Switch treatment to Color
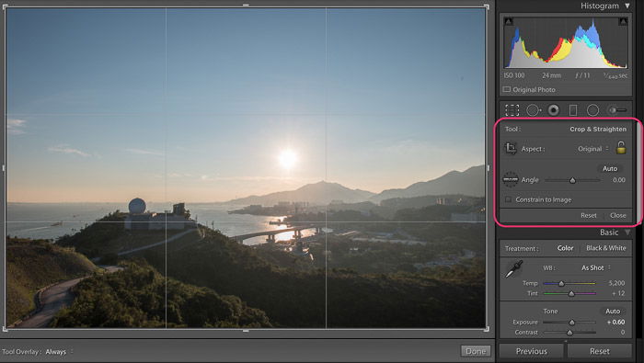The height and width of the screenshot is (363, 644). click(565, 248)
